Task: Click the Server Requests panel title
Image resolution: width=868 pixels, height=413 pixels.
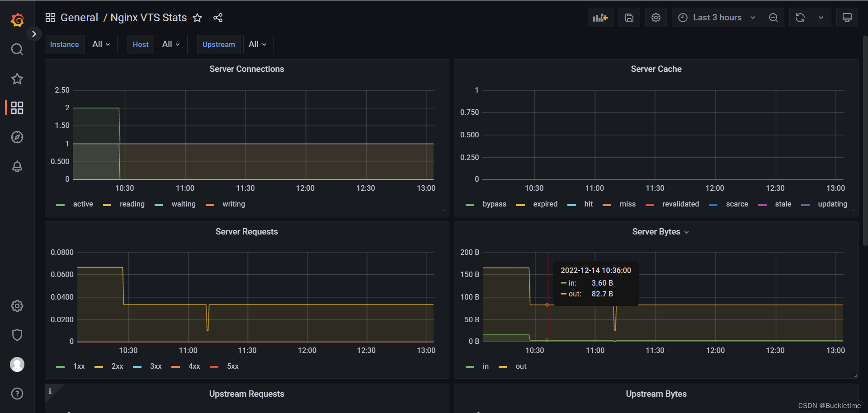Action: click(x=247, y=232)
